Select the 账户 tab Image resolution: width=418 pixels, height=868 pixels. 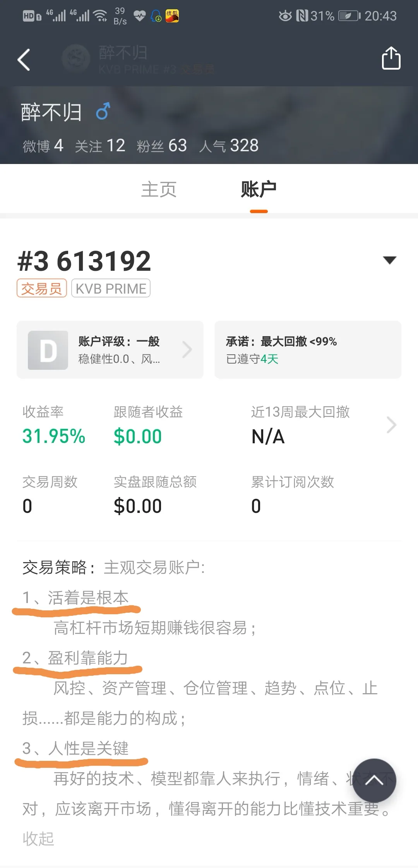pos(259,190)
